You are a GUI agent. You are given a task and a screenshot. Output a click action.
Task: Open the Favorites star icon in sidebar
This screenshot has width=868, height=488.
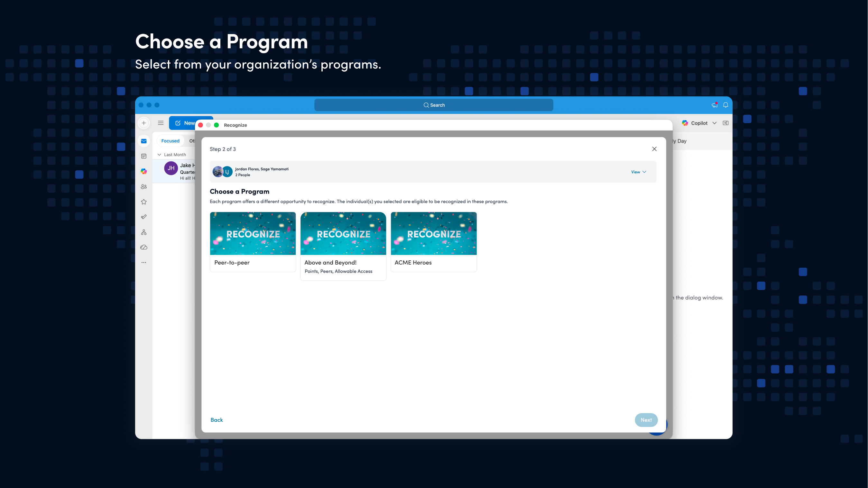click(x=144, y=202)
